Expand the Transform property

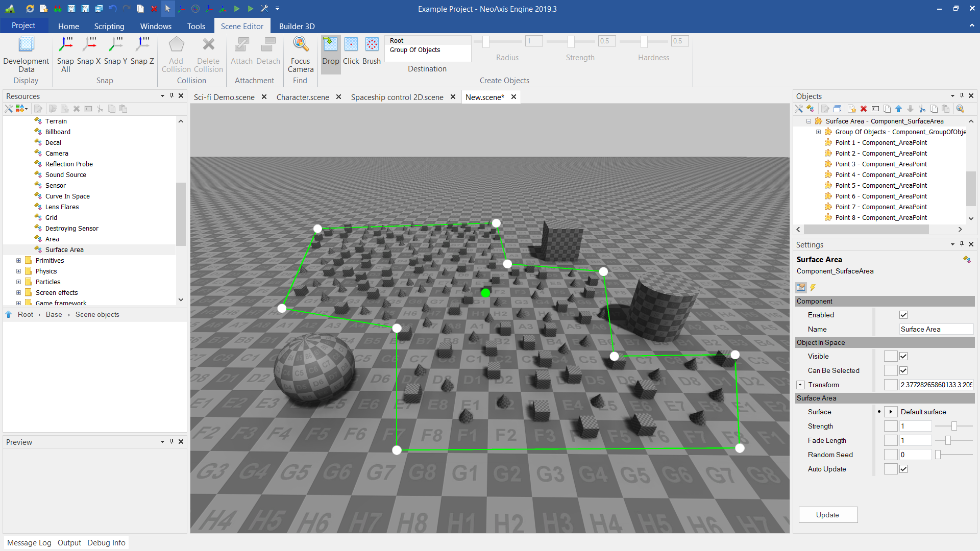tap(800, 385)
